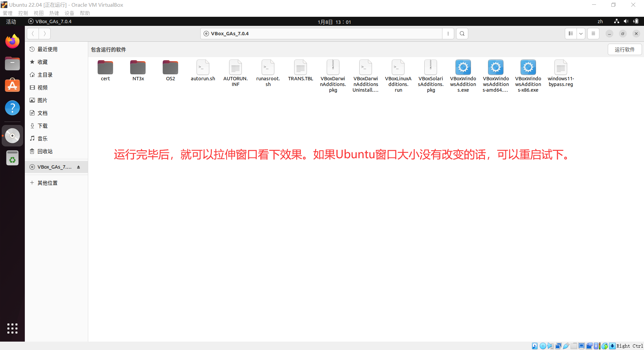Click the network status icon in VirtualBox statusbar
This screenshot has width=644, height=350.
[x=558, y=346]
